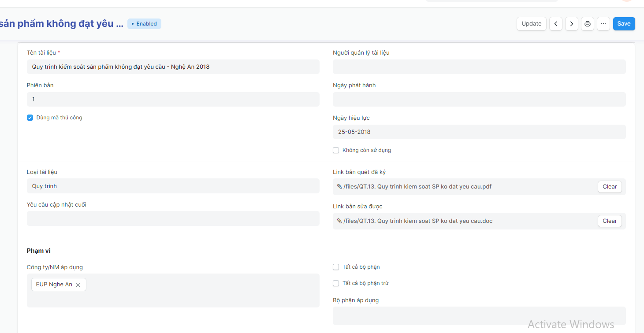Clear the editable .doc file link
Viewport: 644px width, 333px height.
pos(609,221)
